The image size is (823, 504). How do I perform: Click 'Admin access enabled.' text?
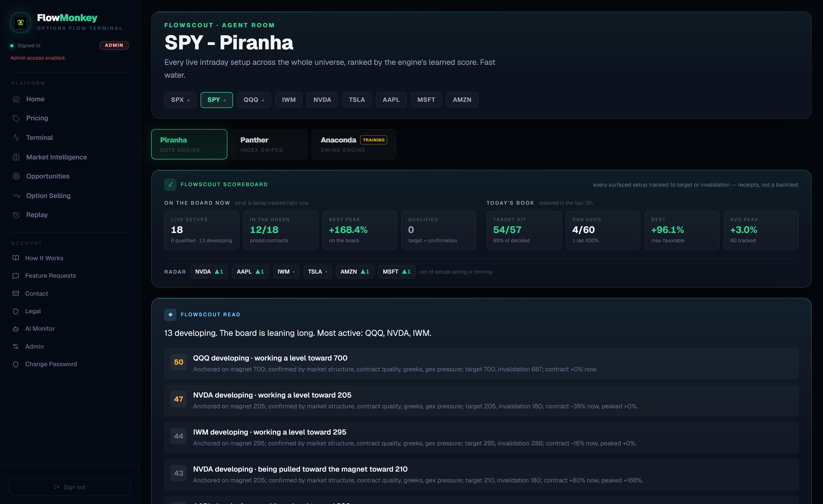point(38,58)
